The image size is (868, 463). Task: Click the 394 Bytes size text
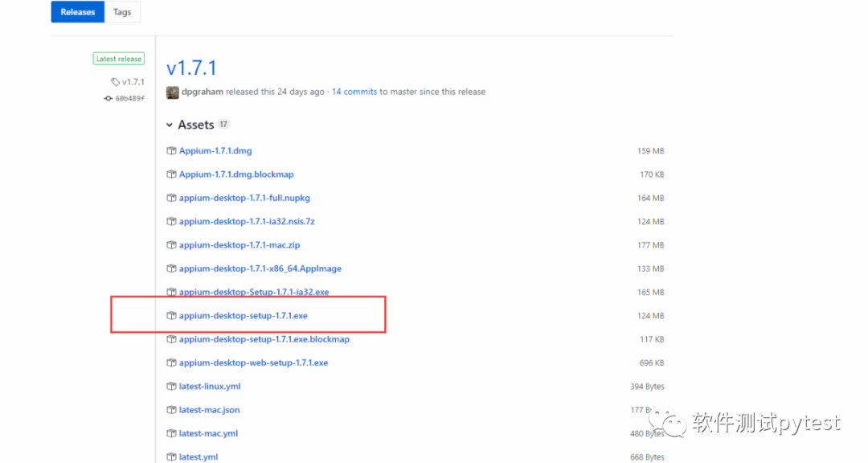click(x=647, y=387)
